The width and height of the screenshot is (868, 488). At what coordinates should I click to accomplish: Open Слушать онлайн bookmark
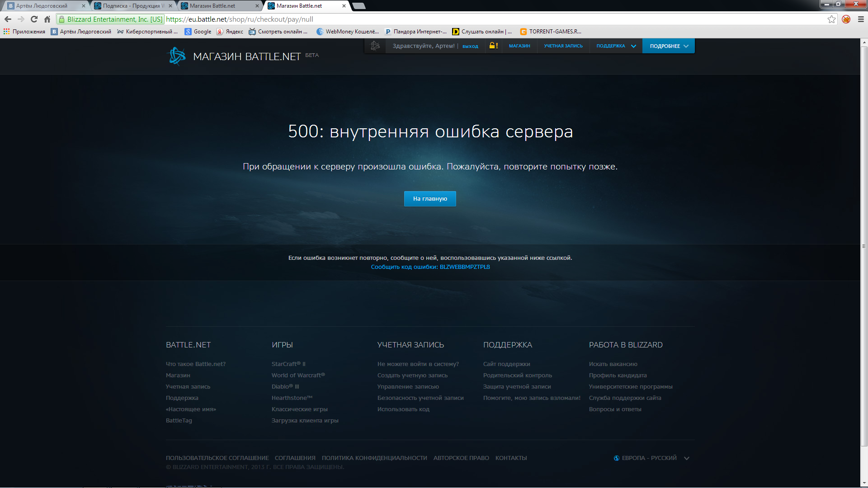point(482,32)
